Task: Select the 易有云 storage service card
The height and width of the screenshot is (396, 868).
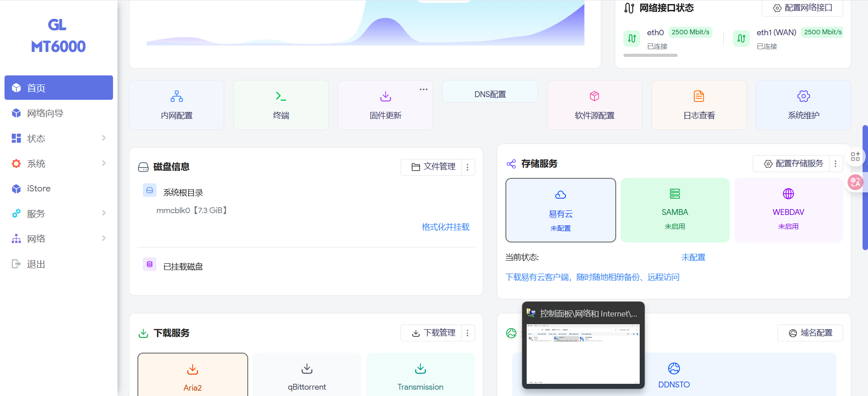Action: pos(561,210)
